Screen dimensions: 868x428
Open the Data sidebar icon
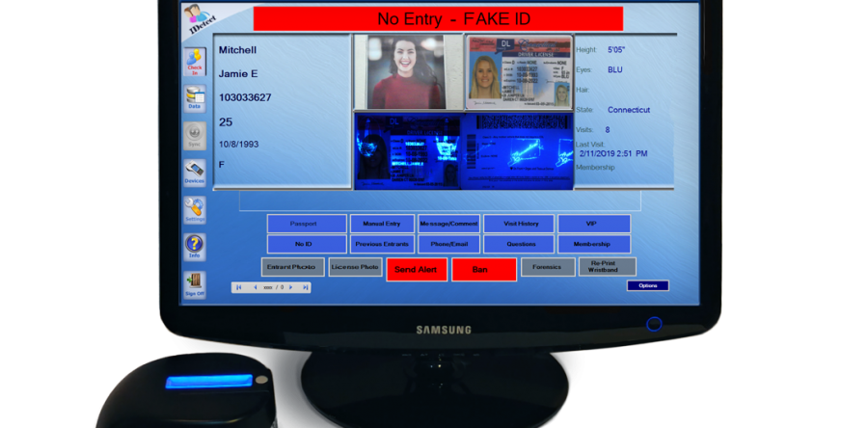tap(195, 98)
